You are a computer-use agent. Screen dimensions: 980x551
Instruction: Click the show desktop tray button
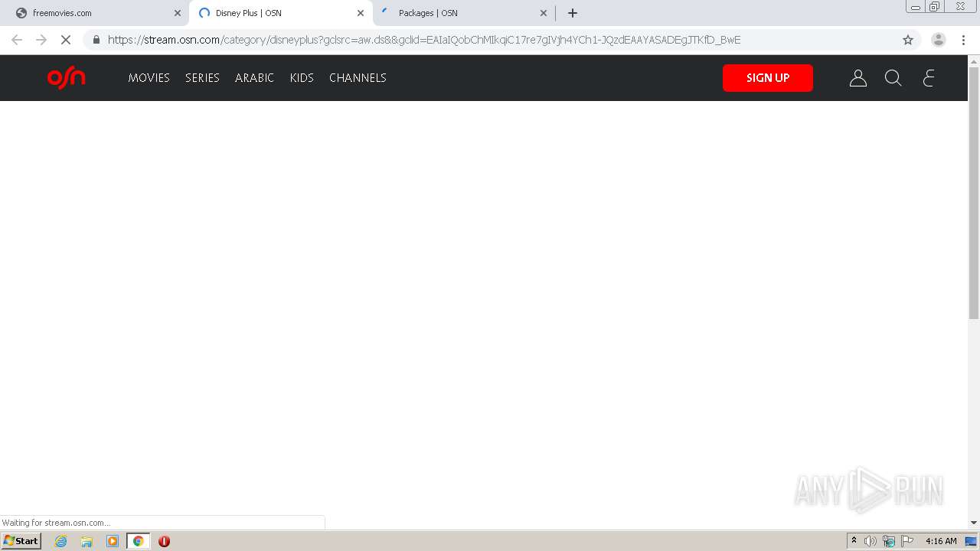pos(971,541)
